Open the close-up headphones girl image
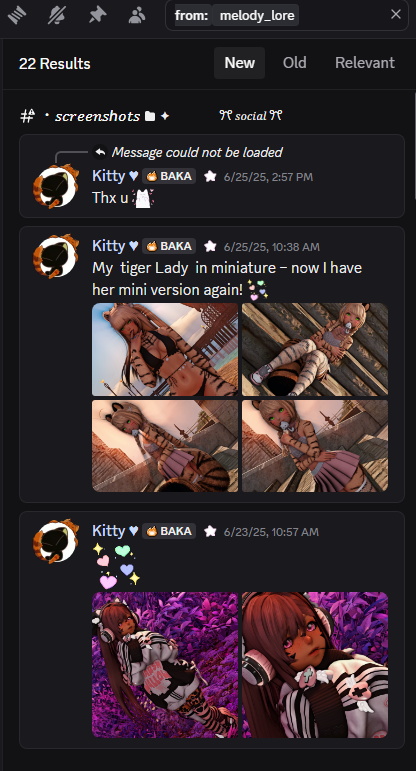 point(315,665)
